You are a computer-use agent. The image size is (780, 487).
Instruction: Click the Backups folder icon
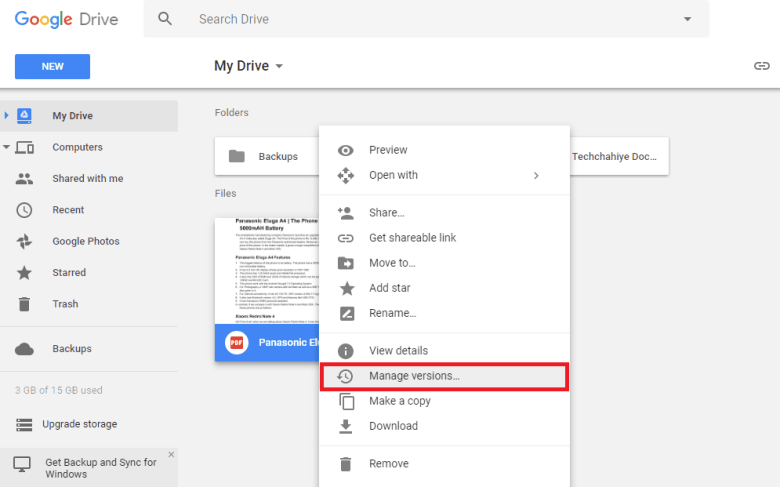point(236,156)
